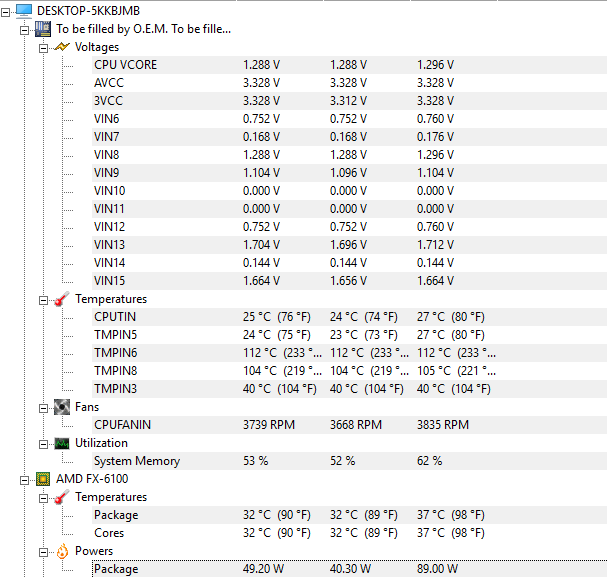Image resolution: width=607 pixels, height=577 pixels.
Task: Click the DESKTOP-5KKBJMB computer monitor icon
Action: [x=24, y=11]
